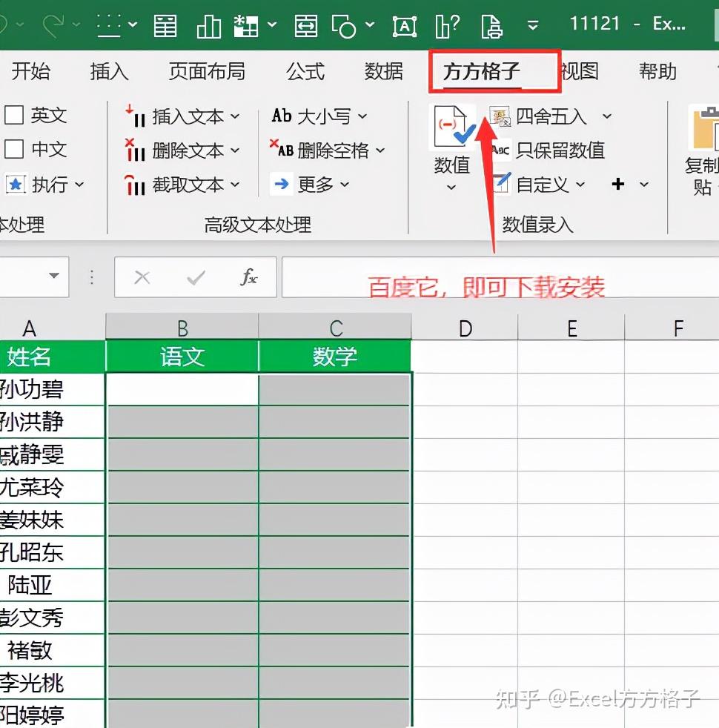This screenshot has width=719, height=728.
Task: Click the text box icon in title toolbar
Action: click(x=404, y=26)
